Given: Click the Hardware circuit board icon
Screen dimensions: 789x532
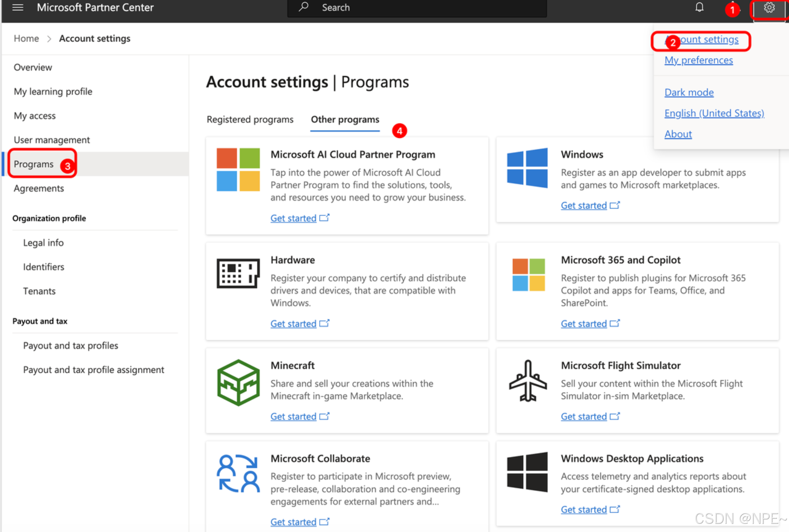Looking at the screenshot, I should pyautogui.click(x=238, y=273).
